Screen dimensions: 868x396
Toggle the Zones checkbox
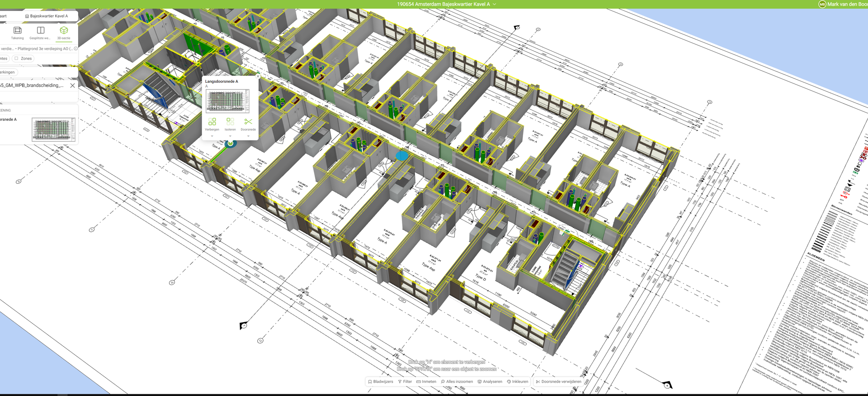tap(17, 58)
